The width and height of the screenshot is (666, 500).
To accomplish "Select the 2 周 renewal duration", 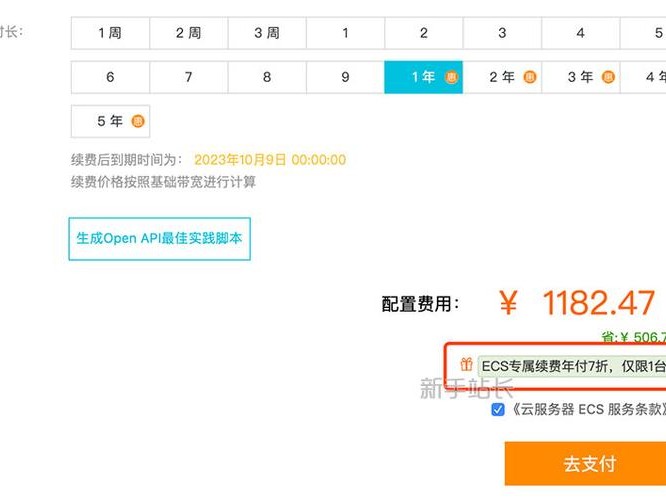I will (x=189, y=33).
